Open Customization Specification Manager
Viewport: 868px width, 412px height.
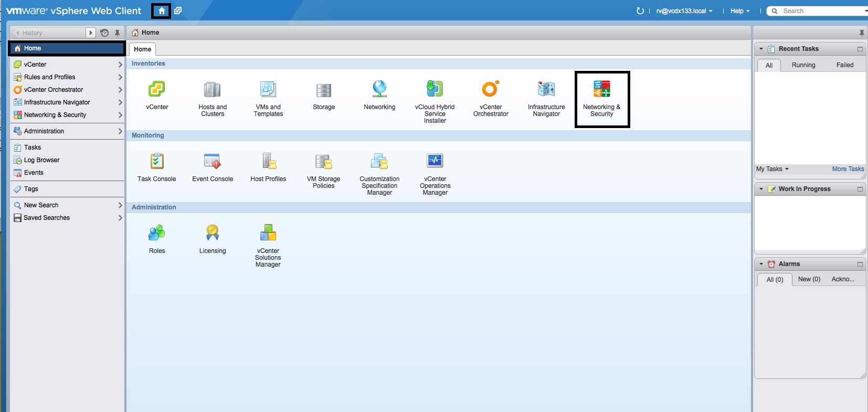pos(379,162)
